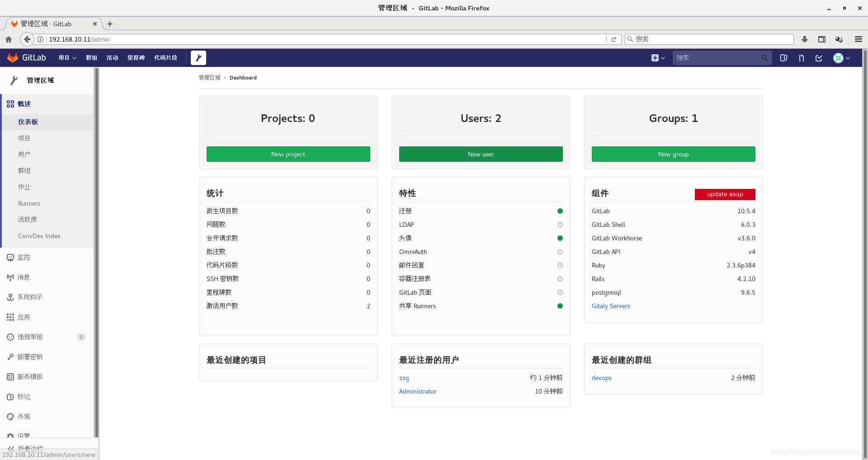This screenshot has width=868, height=460.
Task: Open 活动 activity menu in navbar
Action: click(112, 58)
